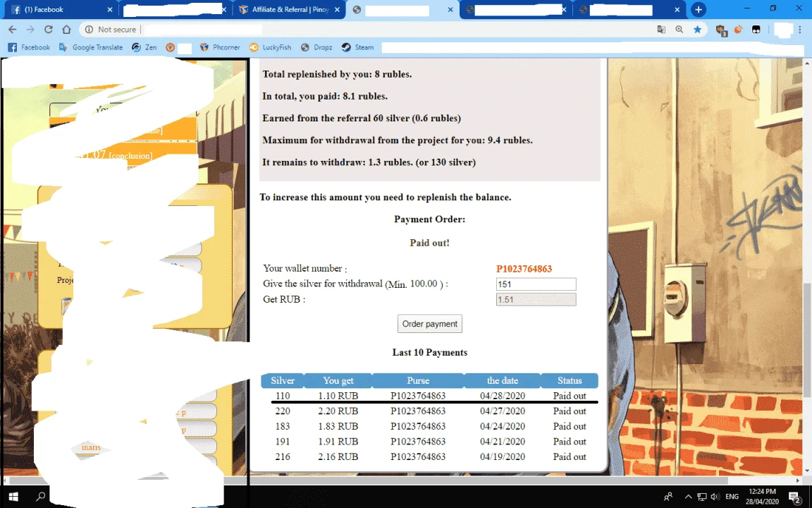Open the Facebook bookmark

[x=30, y=47]
